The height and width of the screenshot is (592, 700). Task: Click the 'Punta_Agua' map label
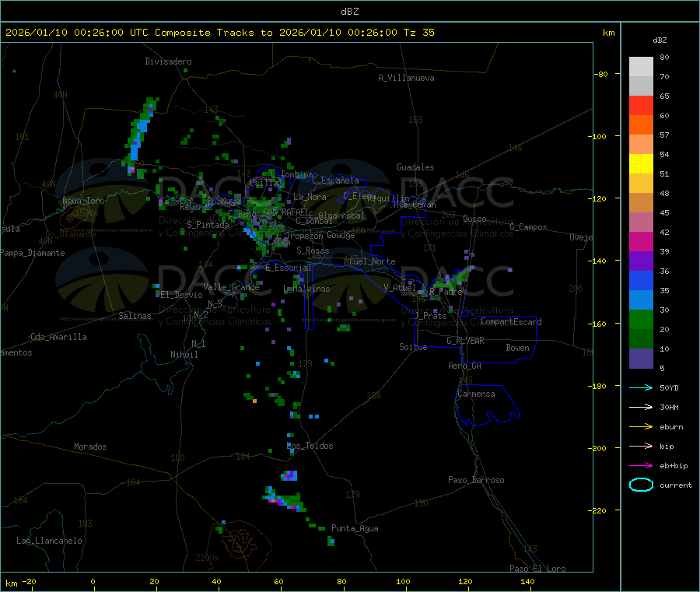tap(355, 528)
